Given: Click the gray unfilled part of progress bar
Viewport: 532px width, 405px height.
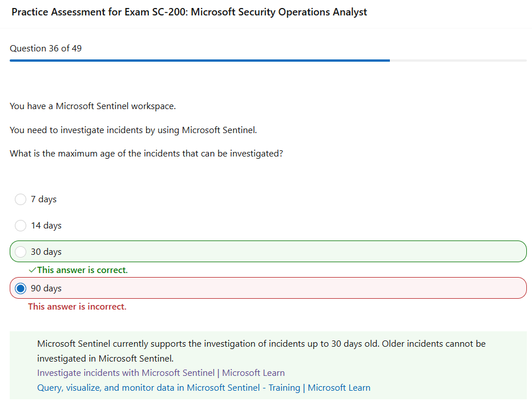Looking at the screenshot, I should point(458,60).
